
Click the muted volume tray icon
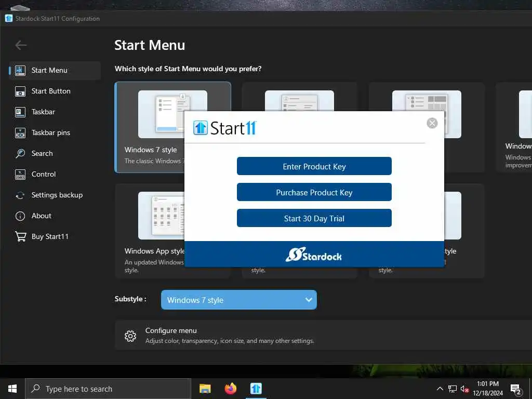pos(464,389)
